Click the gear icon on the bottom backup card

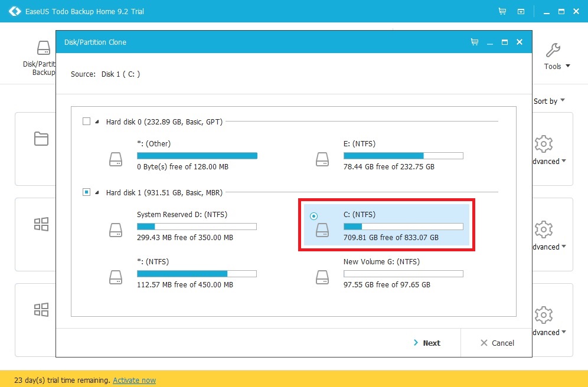pos(544,314)
